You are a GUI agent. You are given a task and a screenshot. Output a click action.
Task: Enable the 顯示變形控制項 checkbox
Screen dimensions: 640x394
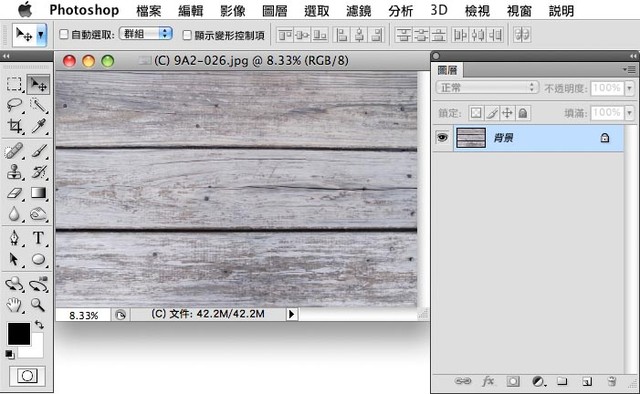[187, 35]
